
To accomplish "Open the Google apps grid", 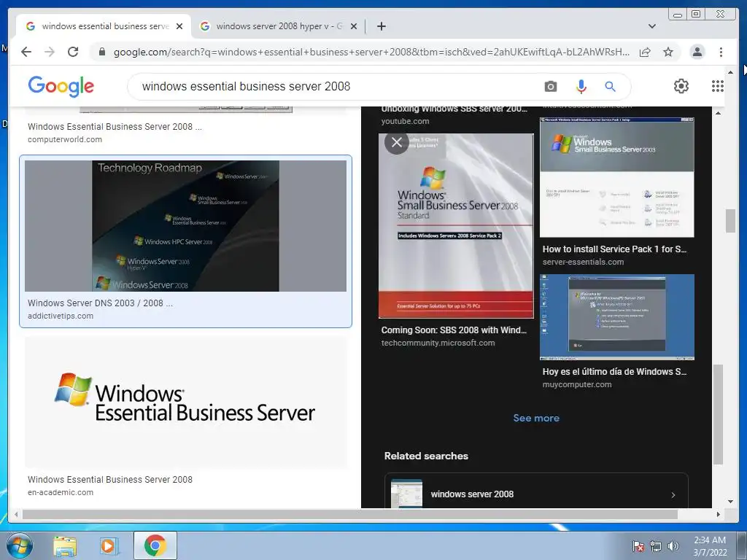I will [718, 86].
